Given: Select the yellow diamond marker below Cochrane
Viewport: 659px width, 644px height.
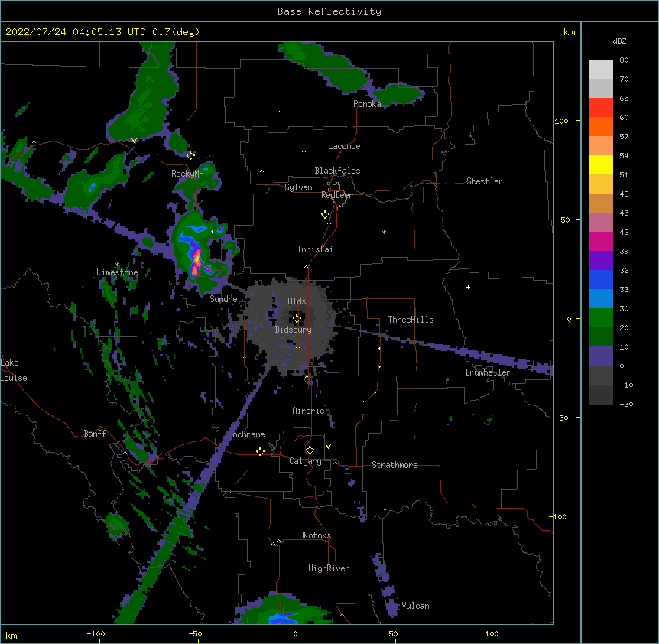Looking at the screenshot, I should (260, 451).
